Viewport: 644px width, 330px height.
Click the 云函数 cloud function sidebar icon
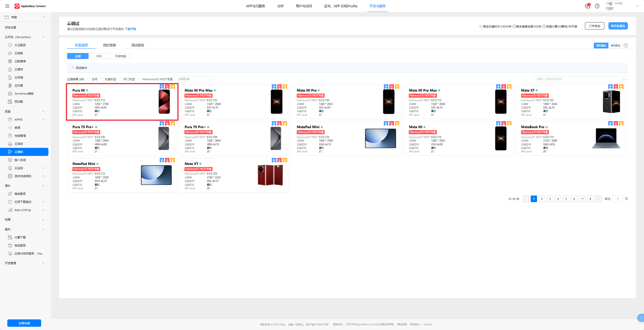coord(10,53)
